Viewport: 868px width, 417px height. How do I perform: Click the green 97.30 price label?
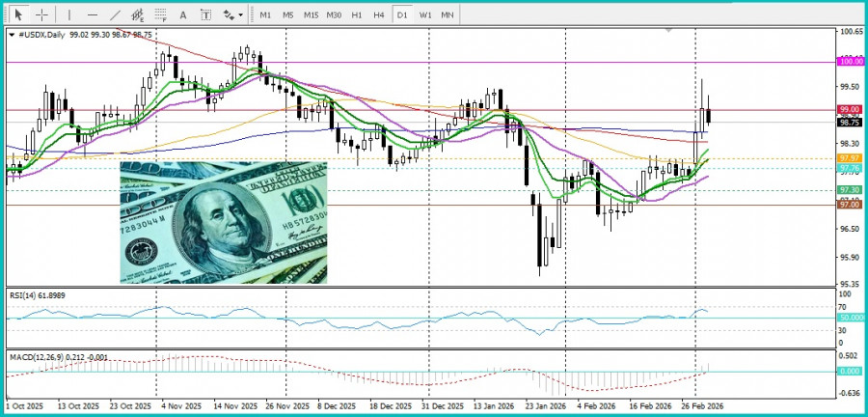coord(851,189)
